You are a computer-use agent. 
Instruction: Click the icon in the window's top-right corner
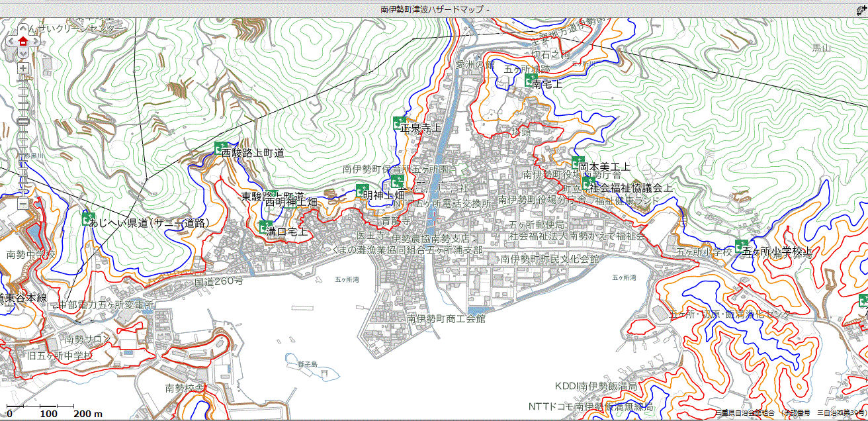click(x=861, y=10)
